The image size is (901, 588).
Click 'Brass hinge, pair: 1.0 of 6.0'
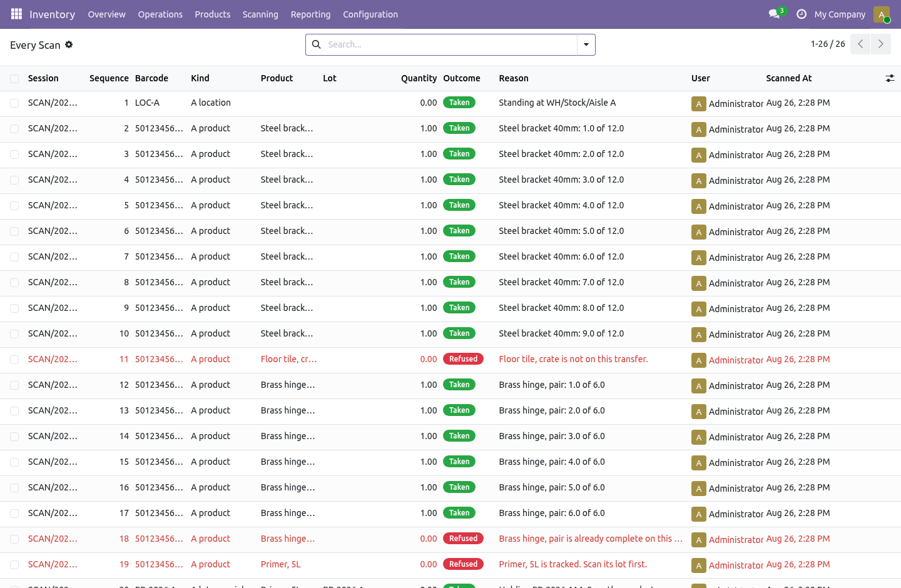pyautogui.click(x=552, y=385)
